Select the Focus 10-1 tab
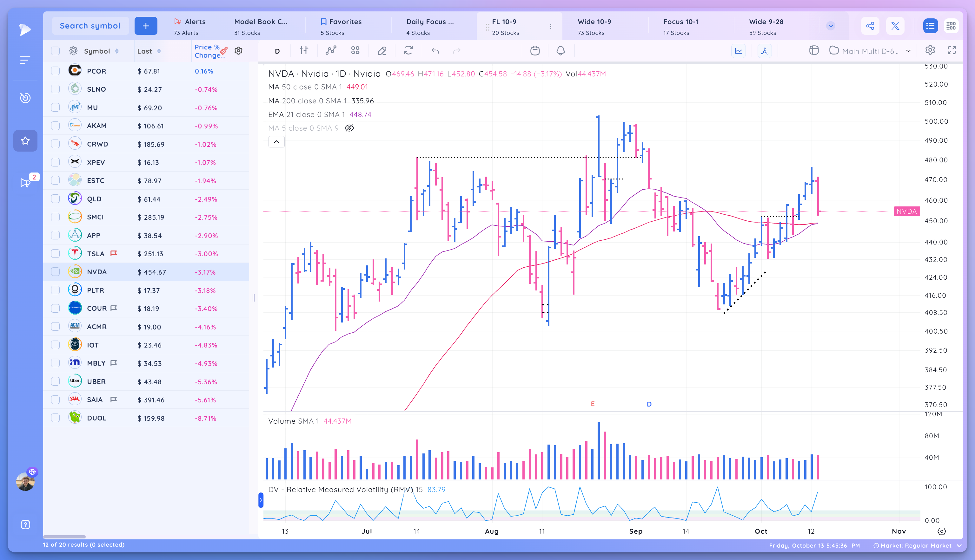The image size is (975, 560). [680, 27]
